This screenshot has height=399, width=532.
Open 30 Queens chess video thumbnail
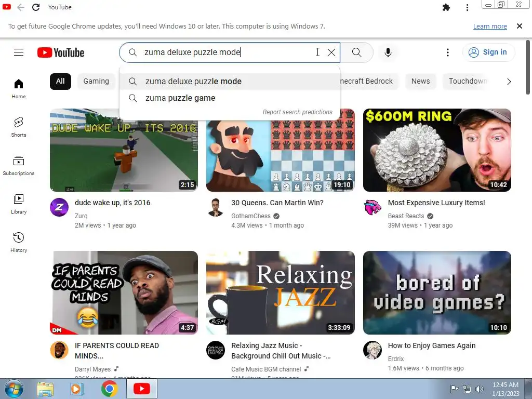[x=281, y=156]
